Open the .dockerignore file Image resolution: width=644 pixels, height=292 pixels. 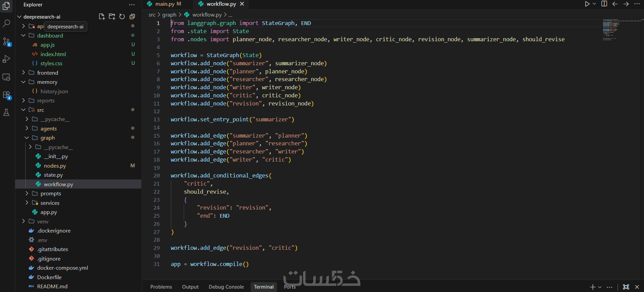pos(78,231)
